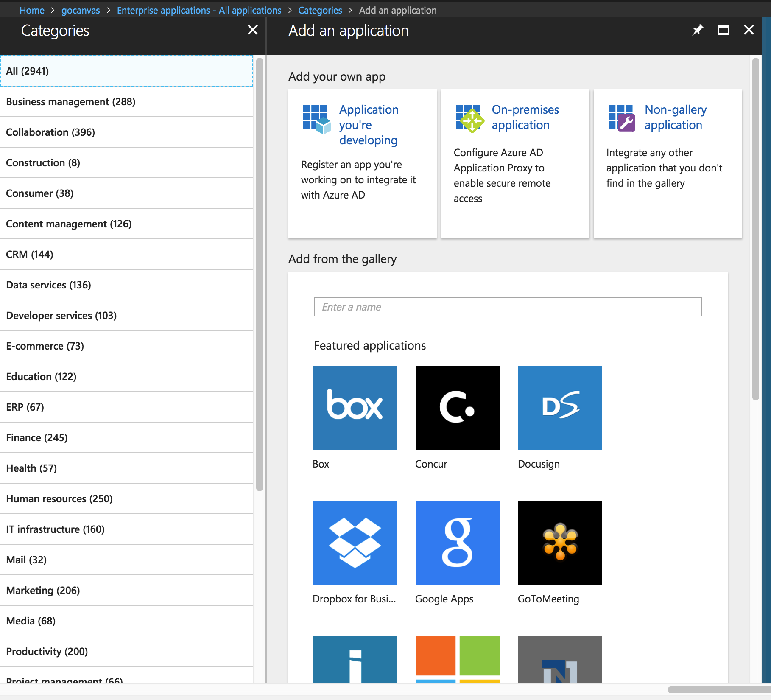Choose the Dropbox for Business app icon
The width and height of the screenshot is (771, 700).
pos(355,543)
